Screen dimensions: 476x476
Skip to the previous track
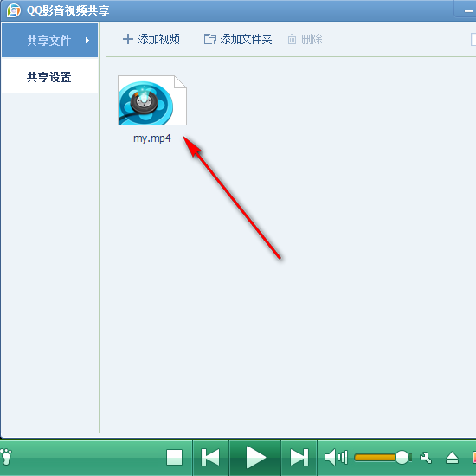point(210,457)
